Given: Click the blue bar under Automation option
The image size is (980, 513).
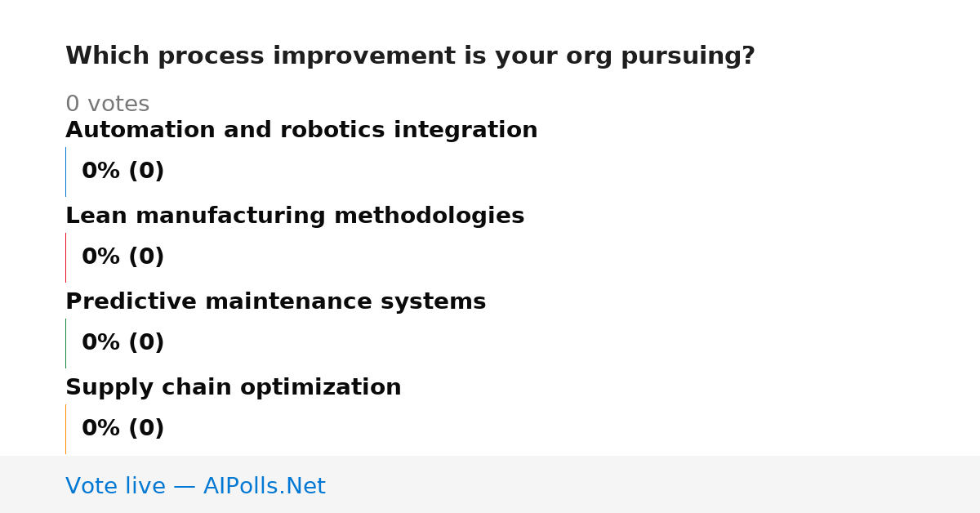Looking at the screenshot, I should coord(65,172).
